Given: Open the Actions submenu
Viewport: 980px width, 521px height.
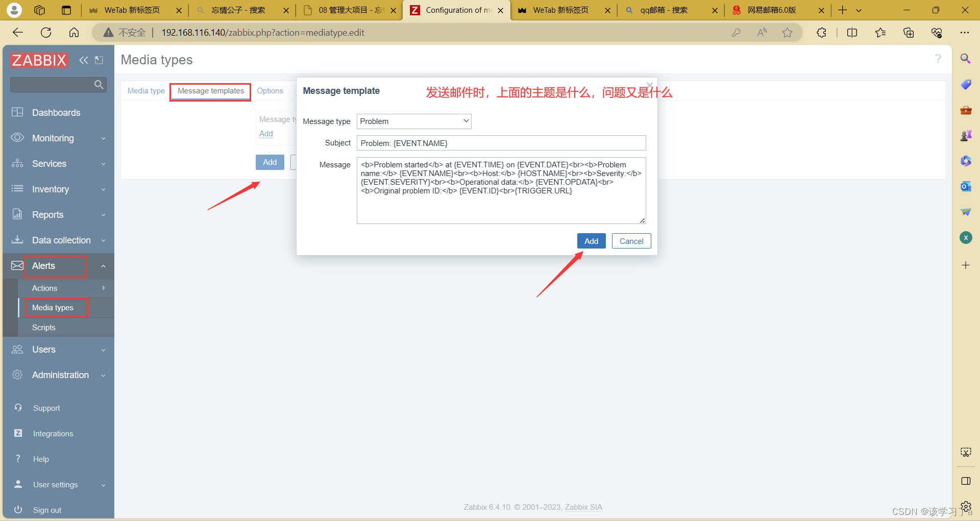Looking at the screenshot, I should point(66,288).
